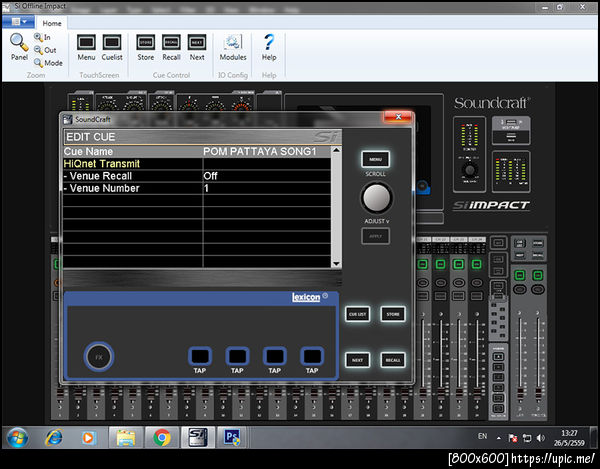Toggle the round FX button on the Lexicon panel
Image resolution: width=600 pixels, height=469 pixels.
pos(98,356)
